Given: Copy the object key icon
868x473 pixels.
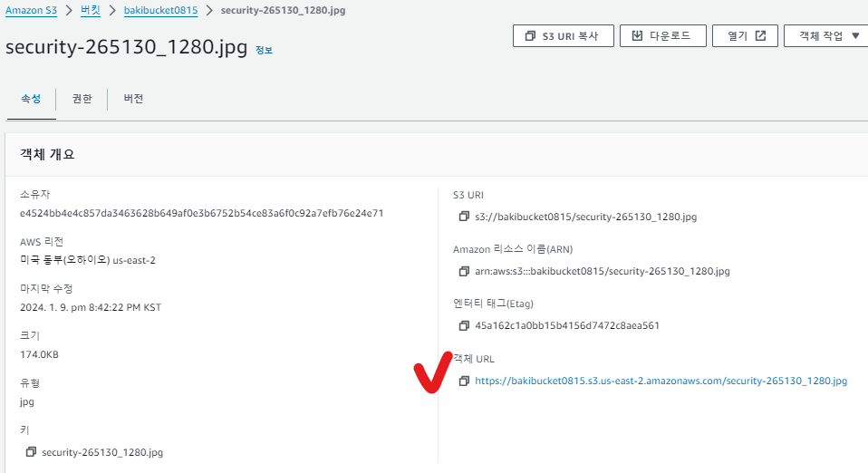Looking at the screenshot, I should tap(31, 452).
